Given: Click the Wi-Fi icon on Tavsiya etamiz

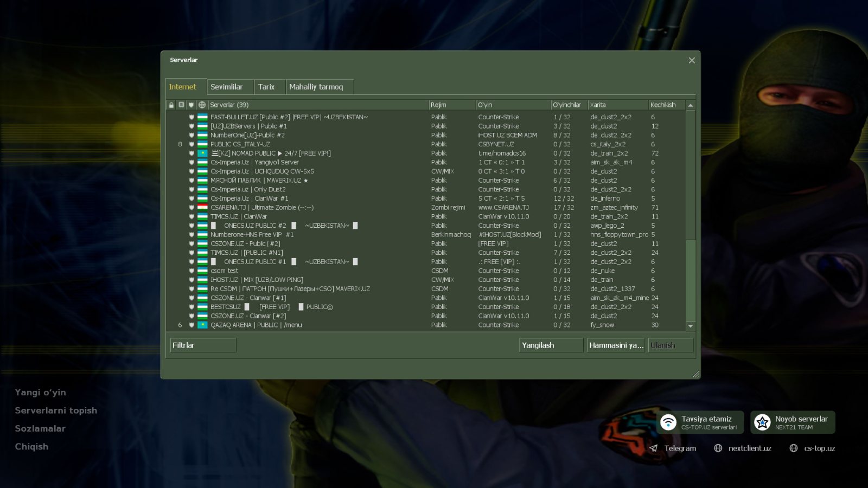Looking at the screenshot, I should click(x=668, y=422).
